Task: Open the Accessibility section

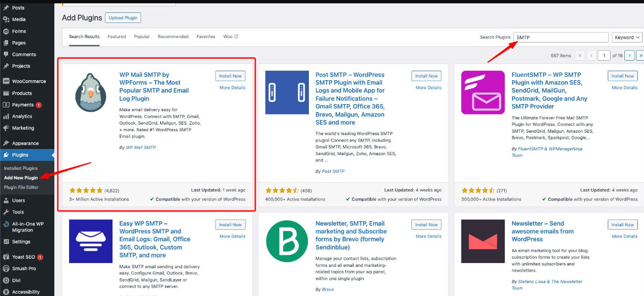Action: pyautogui.click(x=25, y=292)
